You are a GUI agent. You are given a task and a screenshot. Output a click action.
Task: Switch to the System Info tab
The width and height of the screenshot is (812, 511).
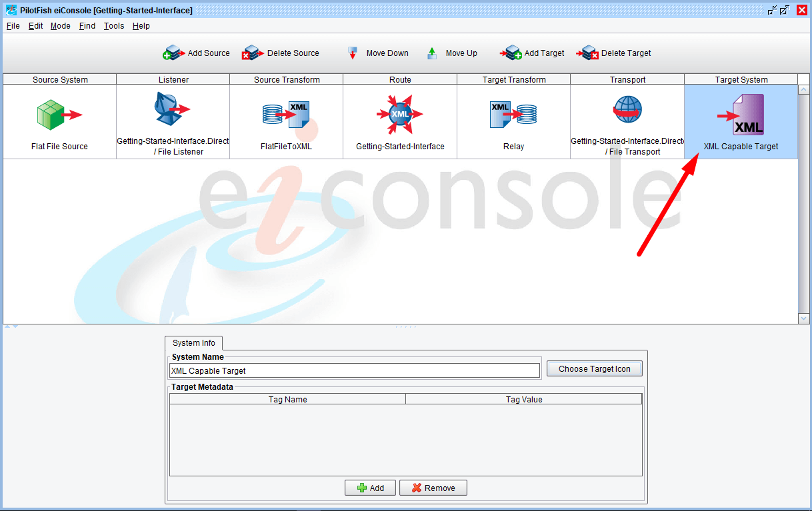point(194,343)
